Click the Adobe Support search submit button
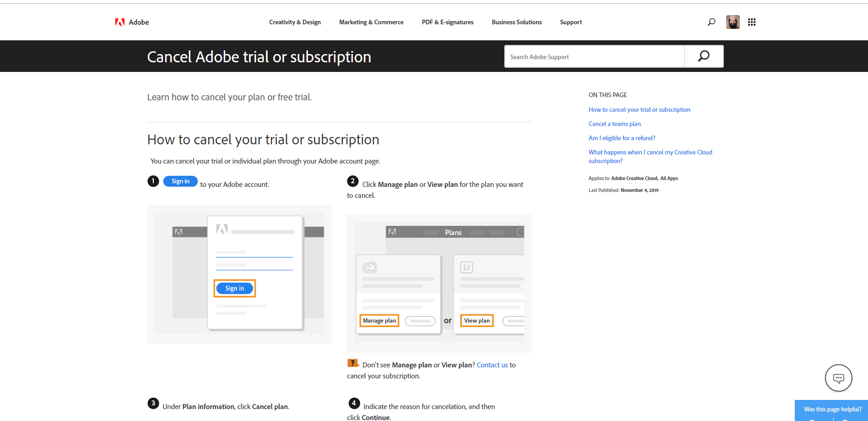This screenshot has width=868, height=421. [704, 56]
